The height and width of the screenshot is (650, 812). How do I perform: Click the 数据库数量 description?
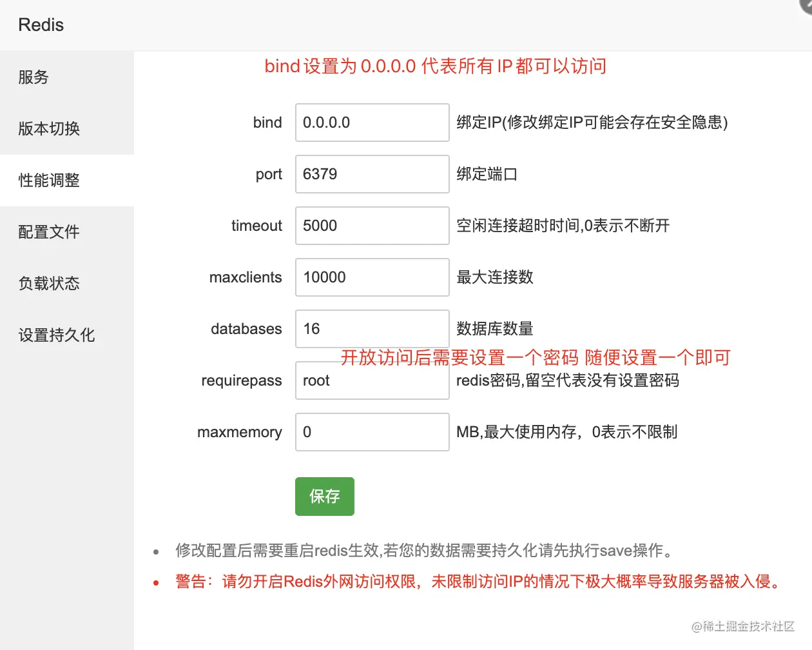pyautogui.click(x=495, y=329)
